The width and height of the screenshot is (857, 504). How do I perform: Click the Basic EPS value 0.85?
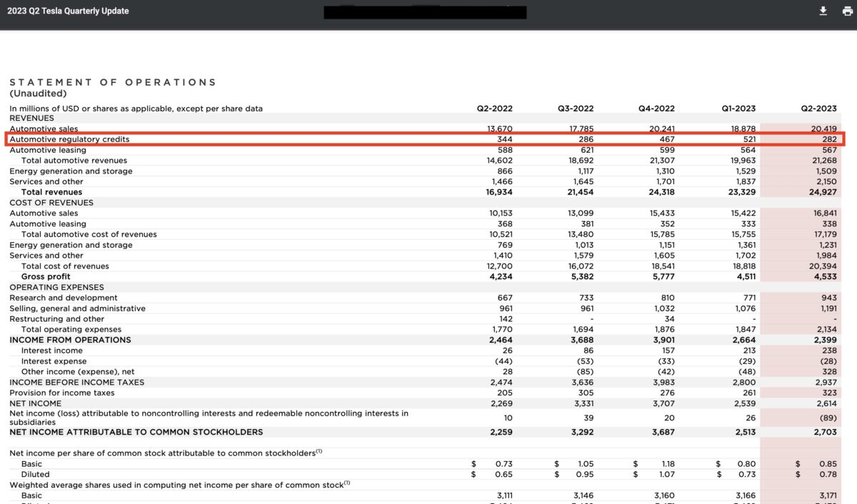pos(828,463)
